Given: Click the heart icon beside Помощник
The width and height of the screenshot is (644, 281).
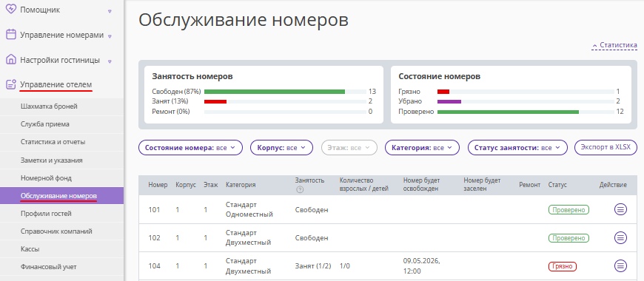Looking at the screenshot, I should (11, 10).
